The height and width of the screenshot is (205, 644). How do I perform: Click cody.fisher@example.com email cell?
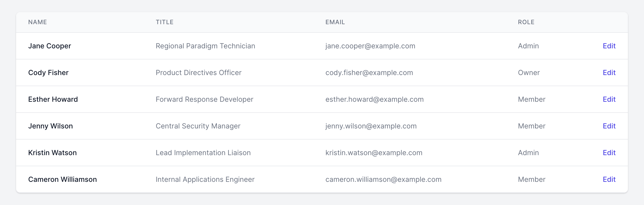[x=369, y=73]
